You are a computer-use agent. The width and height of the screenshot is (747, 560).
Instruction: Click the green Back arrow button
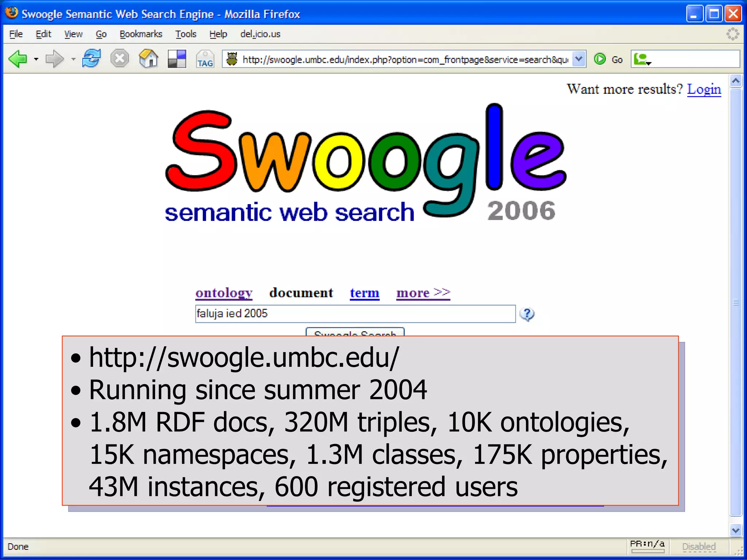pyautogui.click(x=18, y=59)
